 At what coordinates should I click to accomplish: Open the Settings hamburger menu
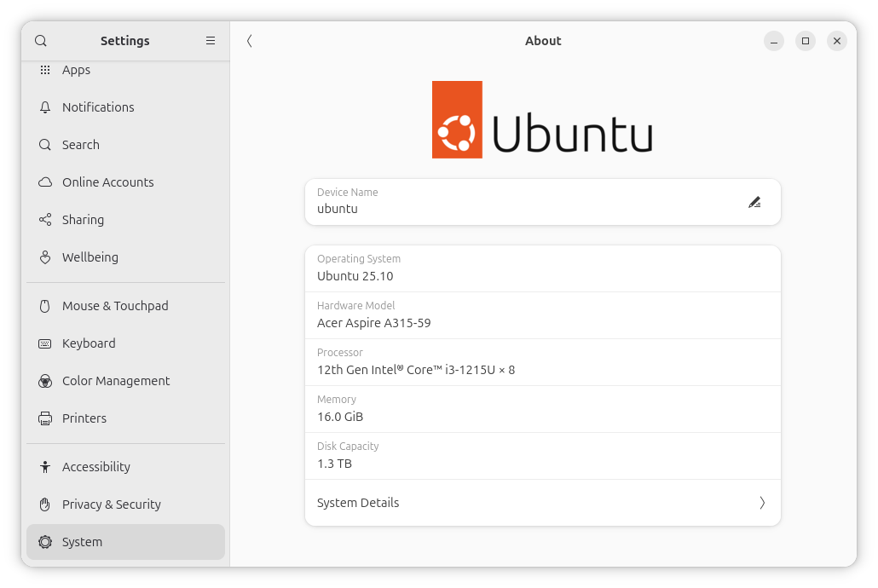click(x=211, y=41)
